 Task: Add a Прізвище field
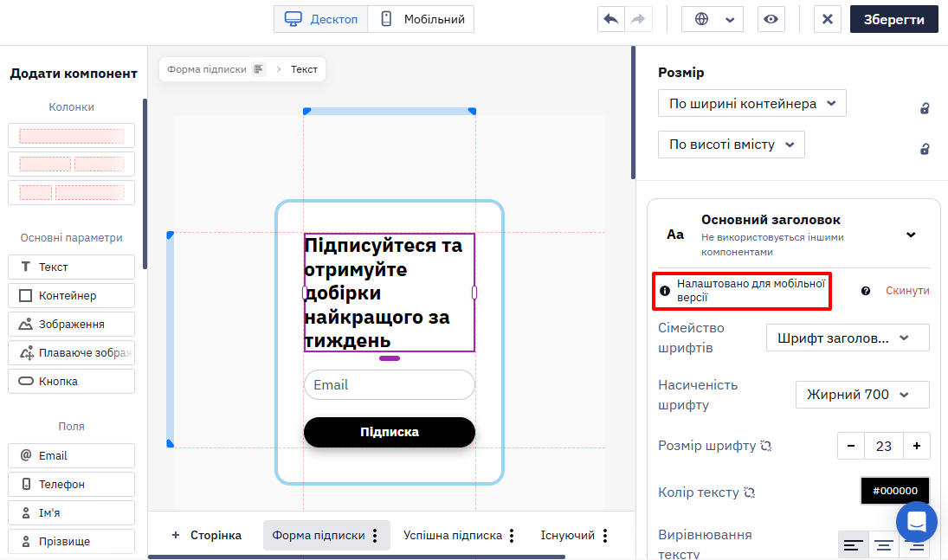tap(71, 541)
